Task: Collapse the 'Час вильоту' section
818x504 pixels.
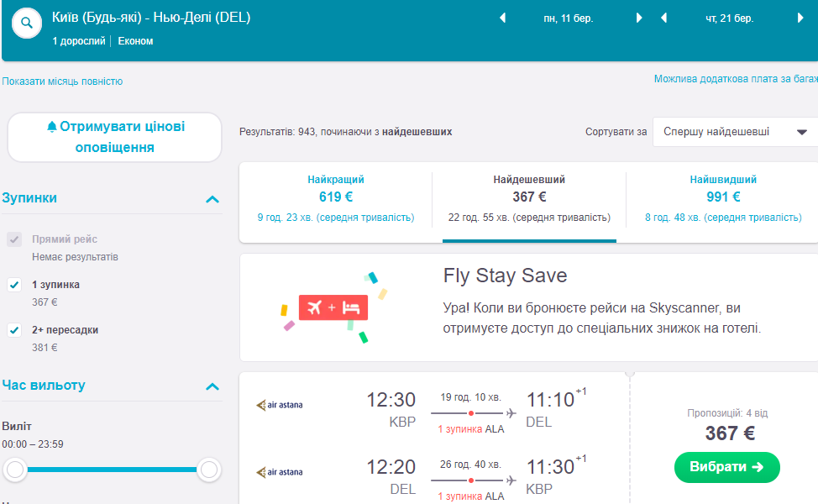Action: click(212, 386)
